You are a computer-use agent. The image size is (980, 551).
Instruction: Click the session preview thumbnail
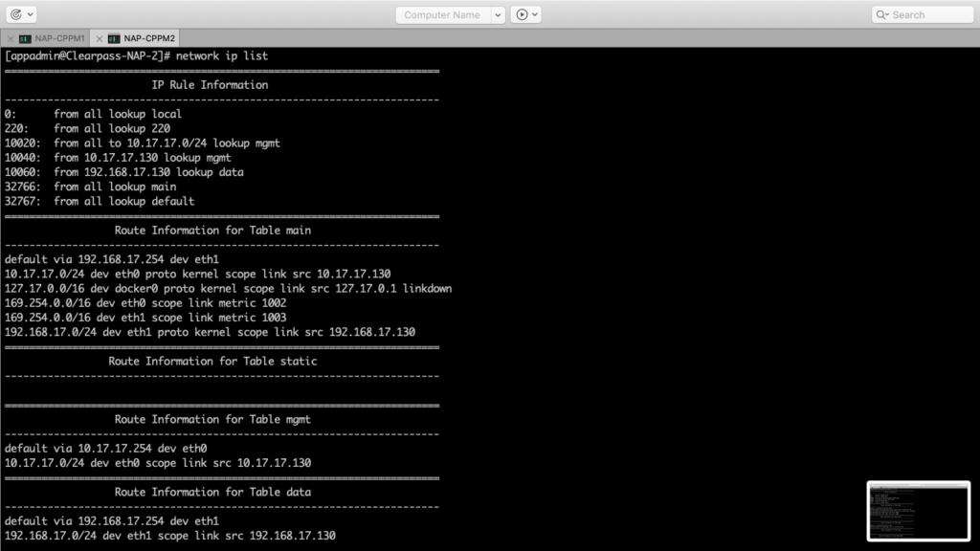918,511
